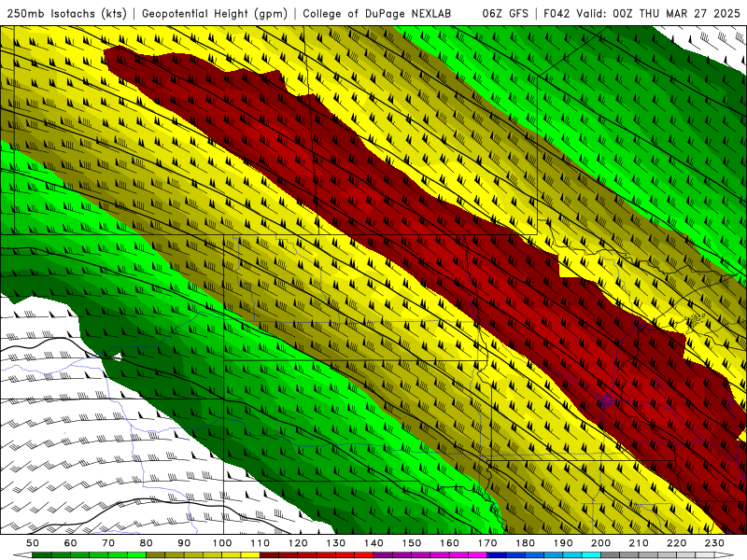Click the 'F042' forecast hour label

pos(557,14)
